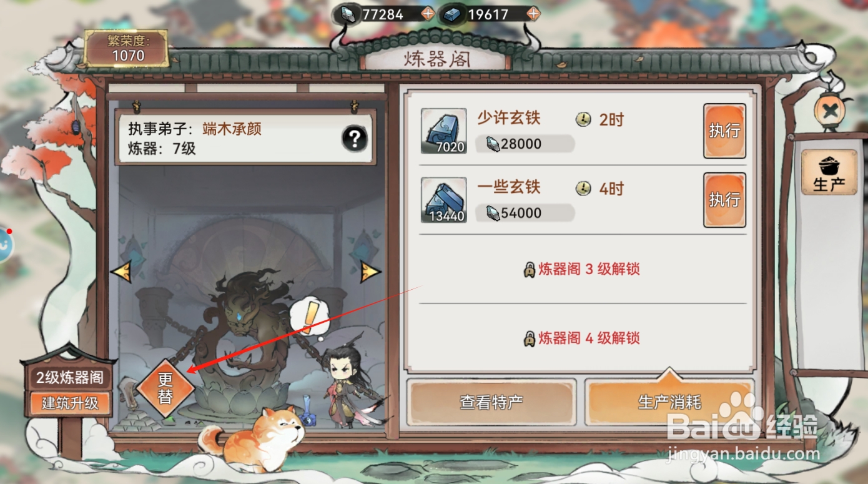Select the 少许玄铁 item icon
Image resolution: width=868 pixels, height=484 pixels.
coord(443,131)
